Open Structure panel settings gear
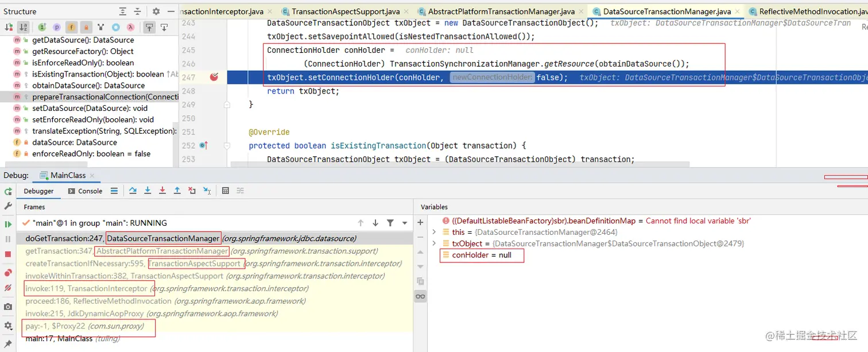The image size is (868, 352). pos(156,11)
